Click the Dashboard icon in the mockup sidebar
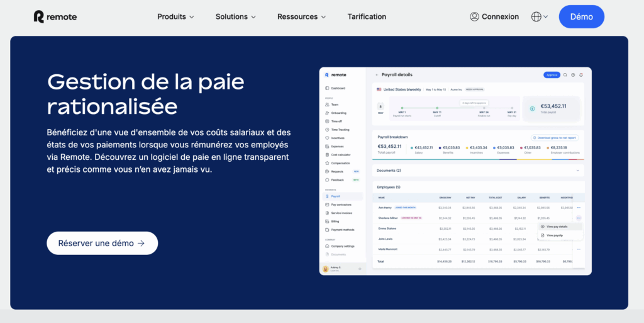Viewport: 644px width, 323px height. pyautogui.click(x=327, y=88)
